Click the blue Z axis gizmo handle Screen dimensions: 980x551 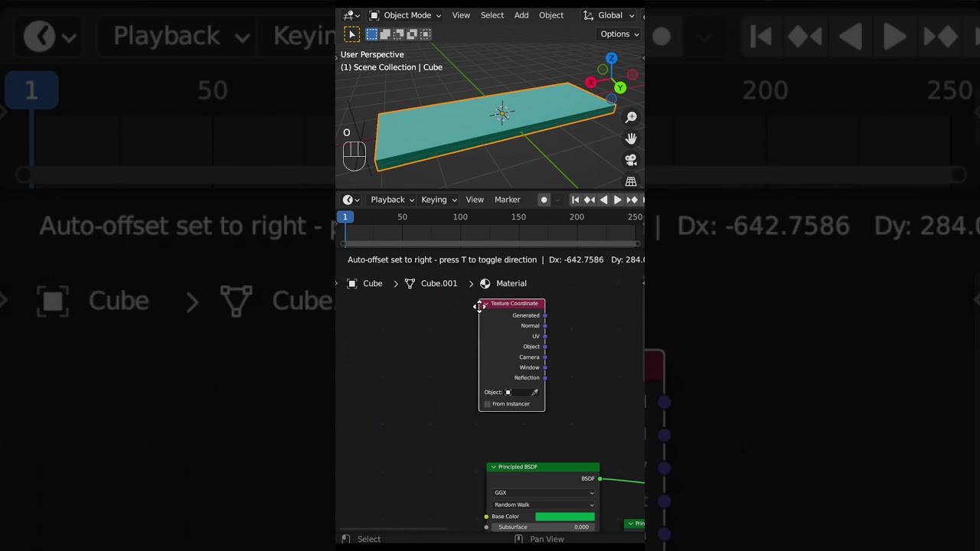coord(611,58)
